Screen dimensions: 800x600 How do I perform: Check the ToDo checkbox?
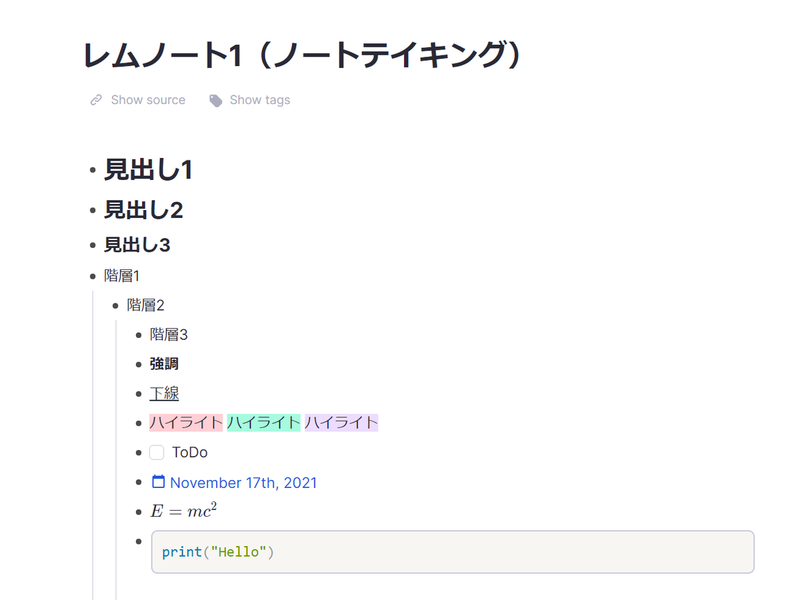pyautogui.click(x=156, y=452)
